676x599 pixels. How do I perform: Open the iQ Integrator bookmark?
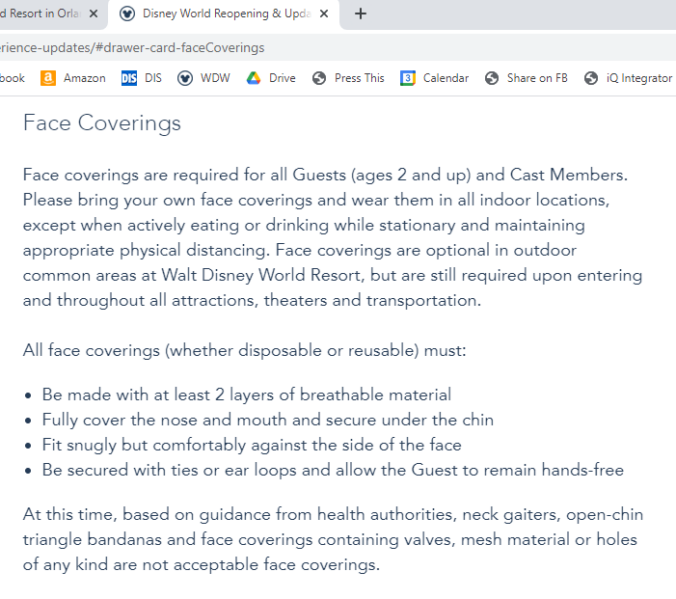(x=628, y=78)
